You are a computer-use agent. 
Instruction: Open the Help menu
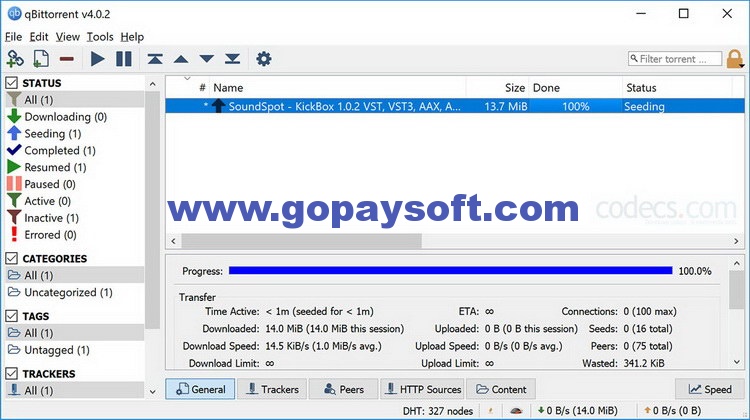[132, 37]
